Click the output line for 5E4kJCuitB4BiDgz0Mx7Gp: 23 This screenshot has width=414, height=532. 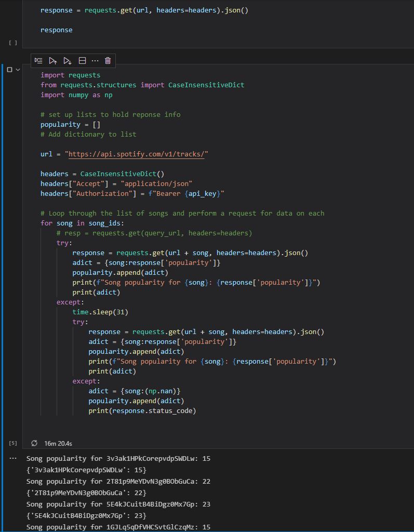118,504
